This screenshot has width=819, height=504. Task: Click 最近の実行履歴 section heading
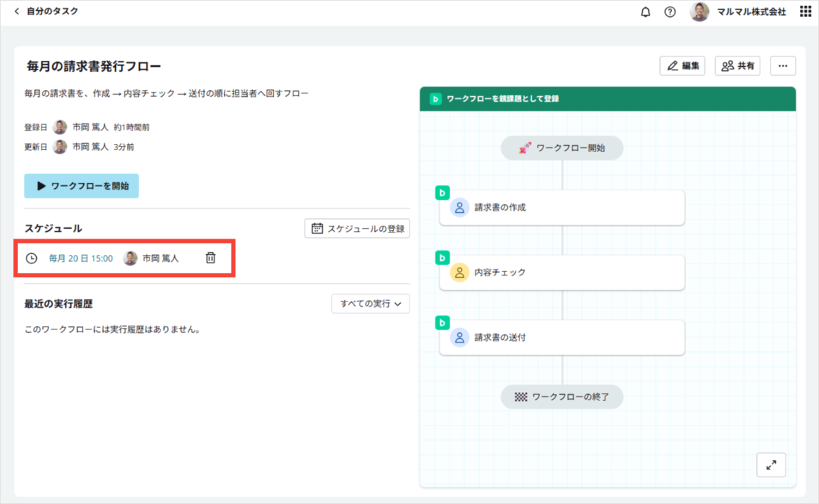click(x=58, y=303)
